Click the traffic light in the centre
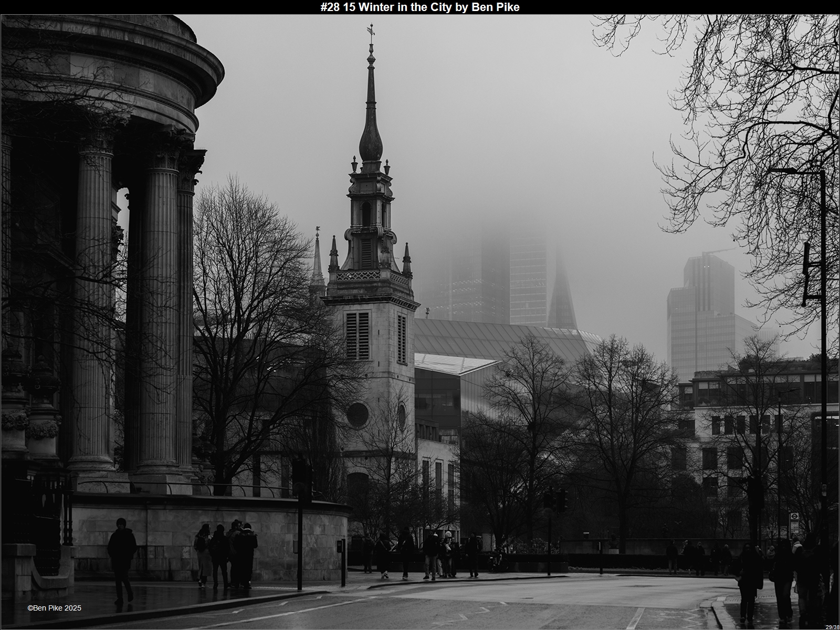The width and height of the screenshot is (840, 630). point(562,499)
